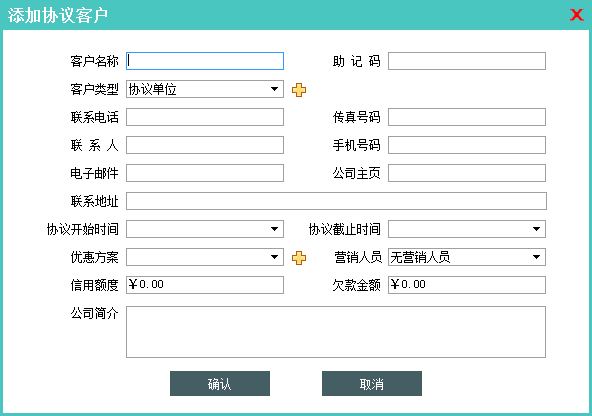Focus the 客户名称 input field
Screen dimensions: 592x416
pos(205,61)
